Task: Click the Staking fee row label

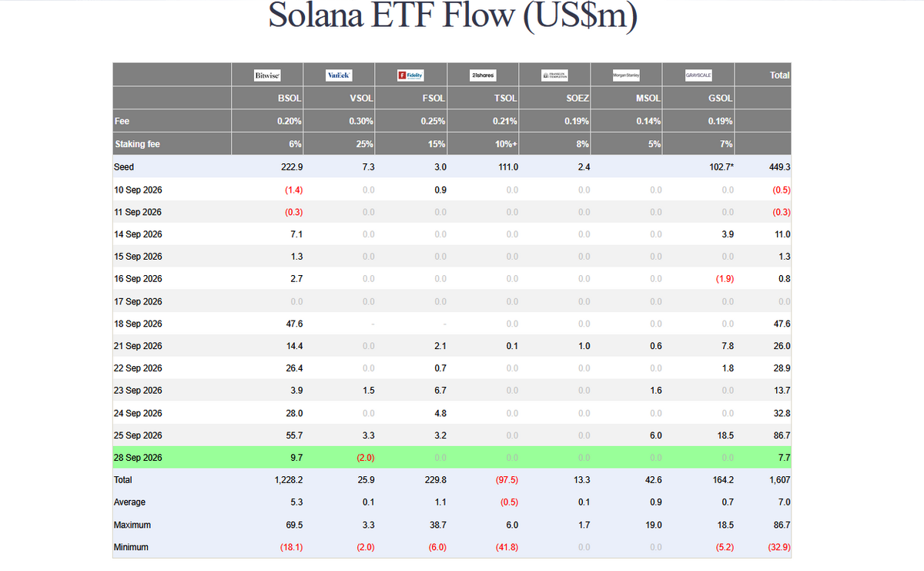Action: [138, 144]
